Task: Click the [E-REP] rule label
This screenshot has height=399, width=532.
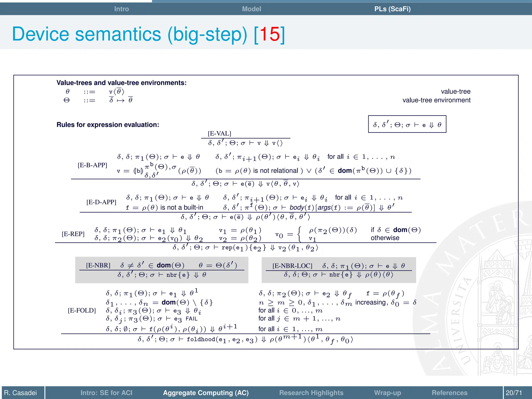Action: 73,234
